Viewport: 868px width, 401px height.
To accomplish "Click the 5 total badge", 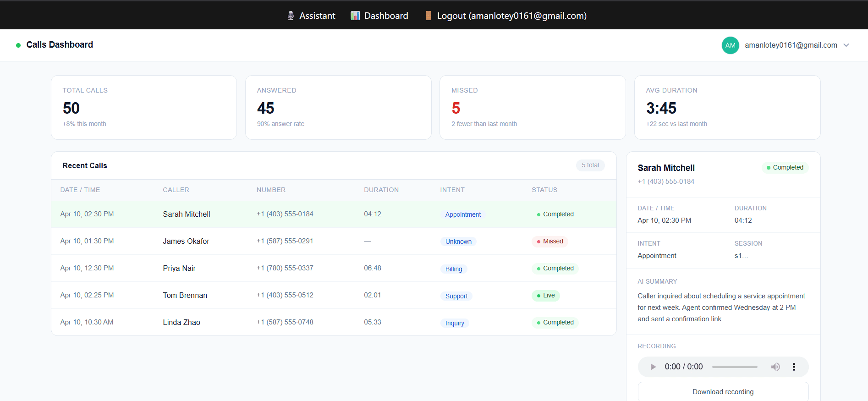I will tap(590, 165).
